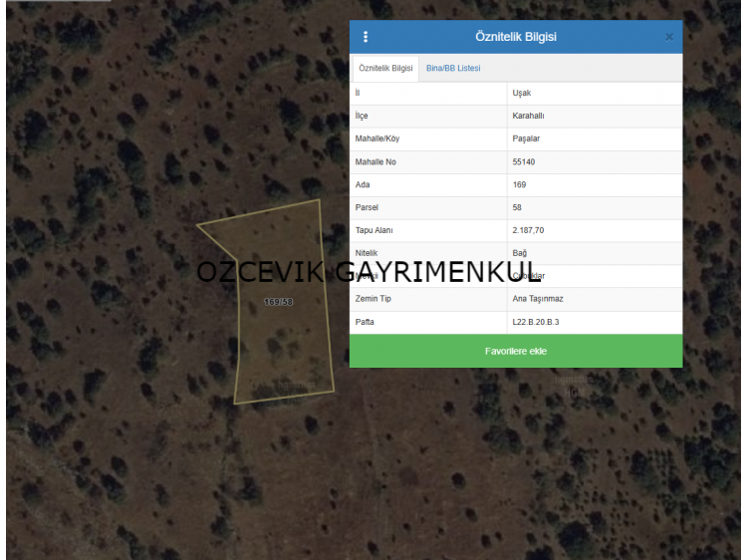
Task: Close the Öznitelik Bilgisi panel
Action: (669, 37)
